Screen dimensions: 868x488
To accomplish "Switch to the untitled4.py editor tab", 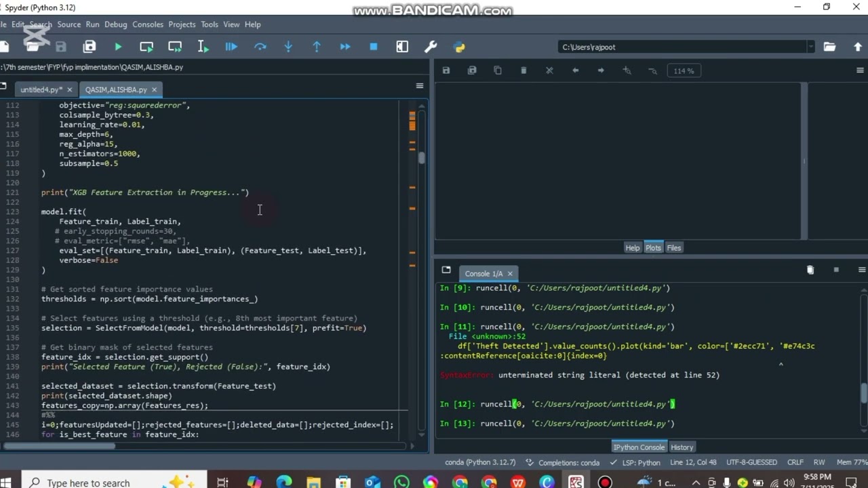I will pyautogui.click(x=41, y=89).
